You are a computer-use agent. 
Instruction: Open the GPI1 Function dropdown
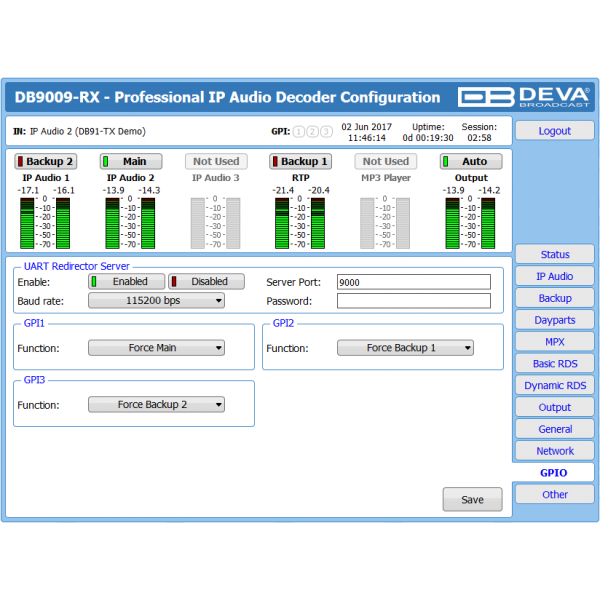[x=157, y=348]
